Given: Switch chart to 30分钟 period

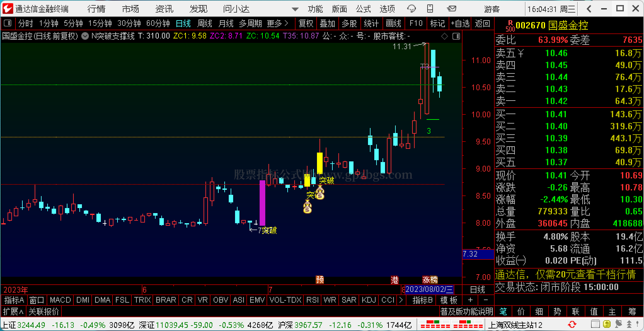Looking at the screenshot, I should [129, 24].
